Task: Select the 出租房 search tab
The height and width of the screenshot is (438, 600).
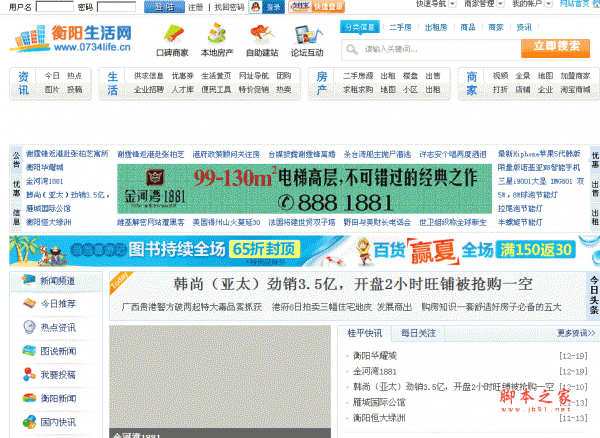Action: [436, 27]
